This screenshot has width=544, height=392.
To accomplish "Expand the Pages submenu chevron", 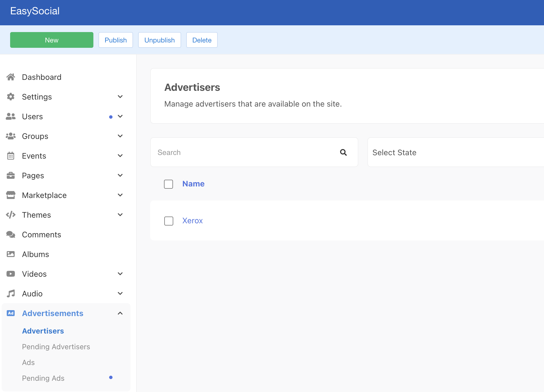I will 120,175.
